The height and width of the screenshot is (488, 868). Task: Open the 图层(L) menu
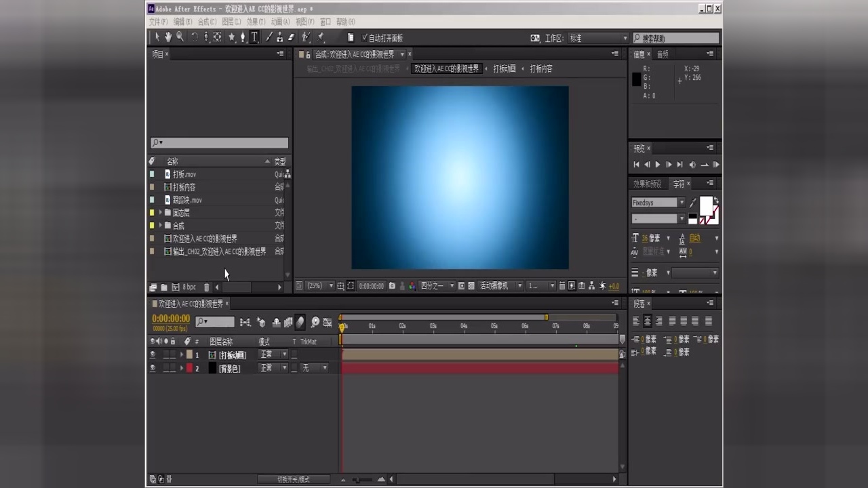231,22
